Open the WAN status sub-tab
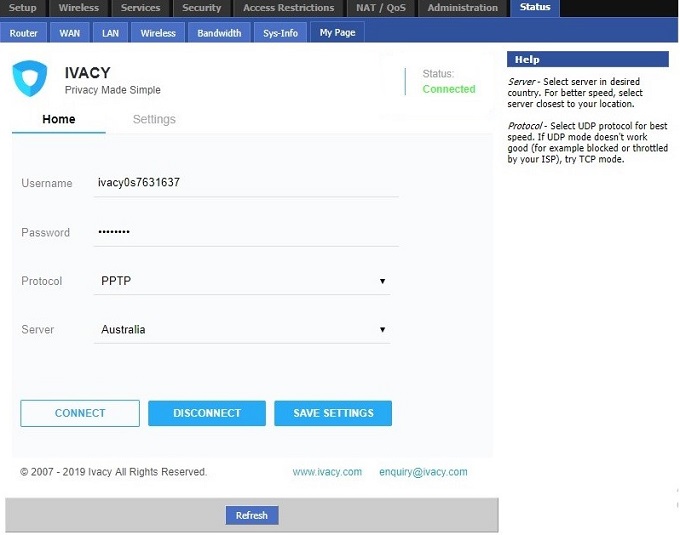Screen dimensions: 680x535 (x=69, y=33)
